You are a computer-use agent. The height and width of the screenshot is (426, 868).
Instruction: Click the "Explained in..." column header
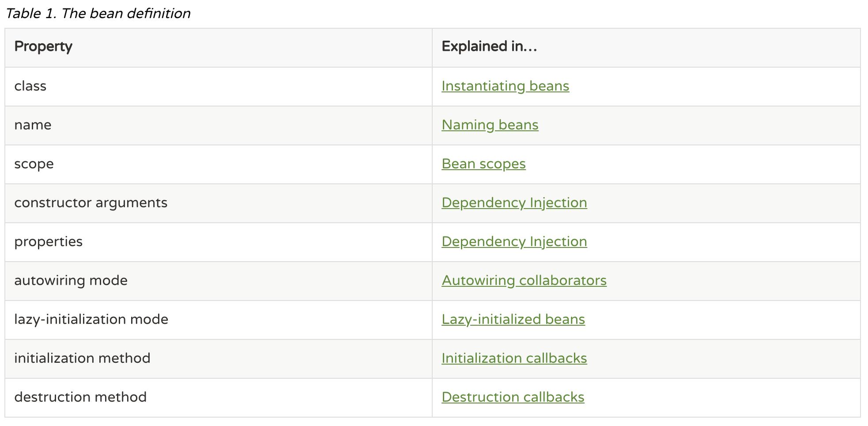(489, 46)
